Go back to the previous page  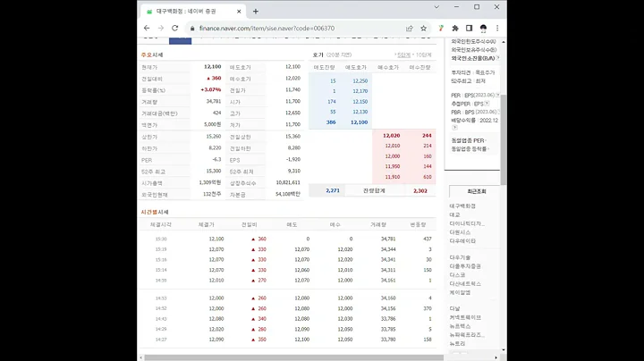pos(147,28)
